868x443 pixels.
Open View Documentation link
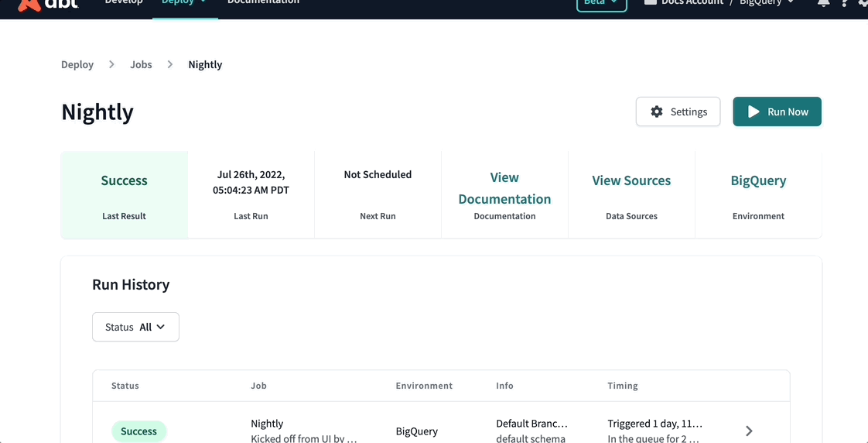coord(505,188)
